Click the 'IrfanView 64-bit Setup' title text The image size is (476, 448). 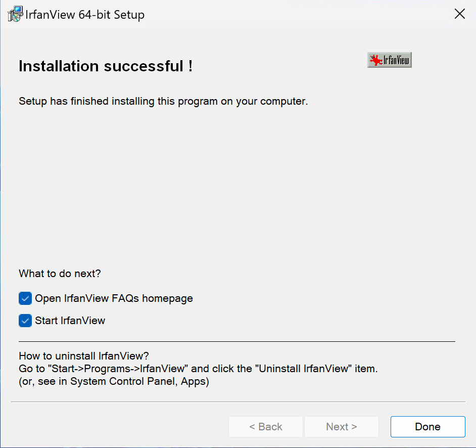point(85,15)
